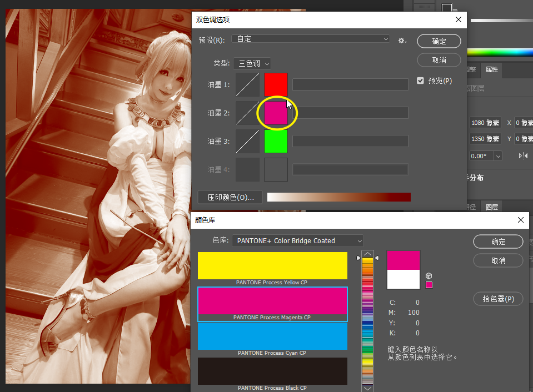Toggle the 预览(P) preview checkbox
The width and height of the screenshot is (533, 392).
[420, 81]
